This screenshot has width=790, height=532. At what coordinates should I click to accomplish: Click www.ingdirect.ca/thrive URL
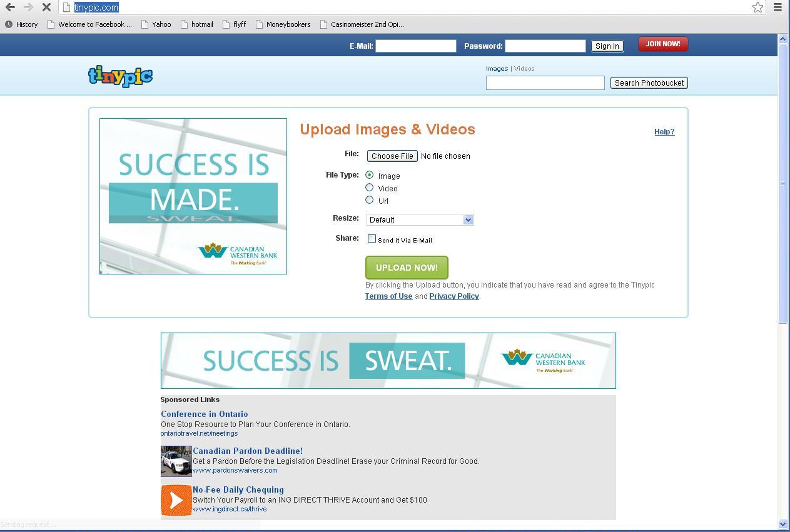click(x=230, y=509)
